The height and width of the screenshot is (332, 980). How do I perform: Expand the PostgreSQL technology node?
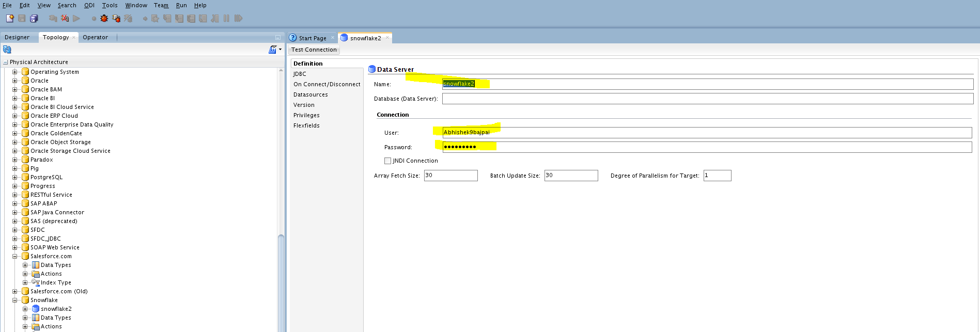[x=15, y=177]
